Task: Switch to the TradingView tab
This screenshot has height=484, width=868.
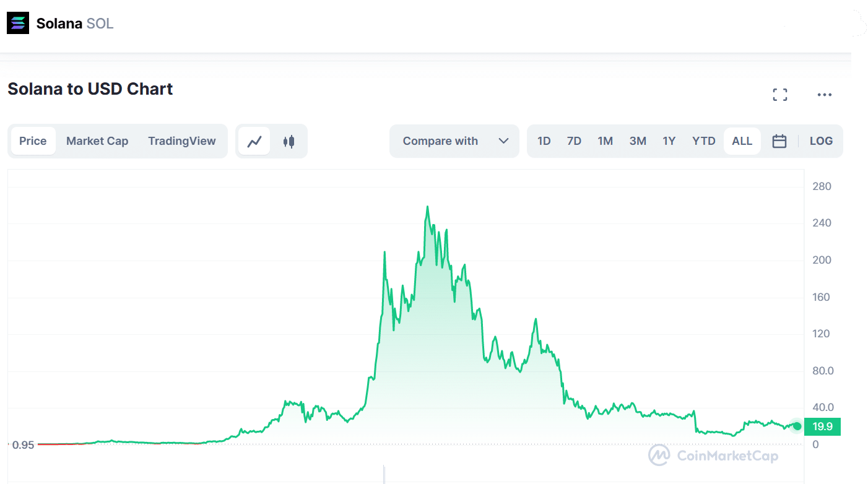Action: [x=182, y=141]
